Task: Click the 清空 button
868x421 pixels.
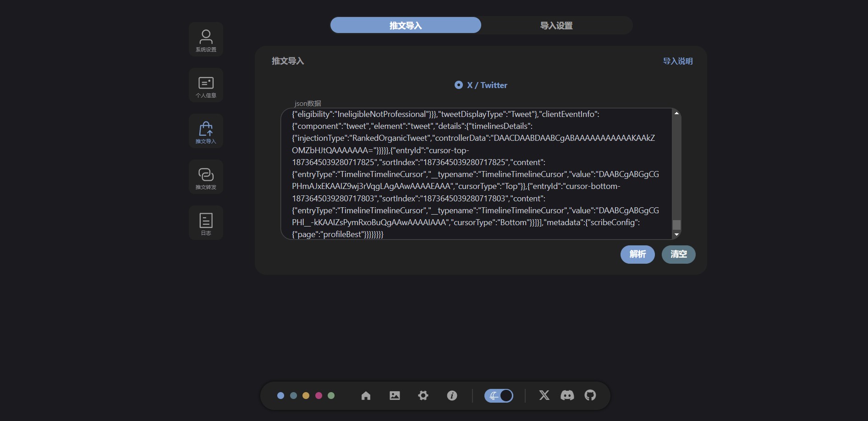Action: pyautogui.click(x=678, y=255)
